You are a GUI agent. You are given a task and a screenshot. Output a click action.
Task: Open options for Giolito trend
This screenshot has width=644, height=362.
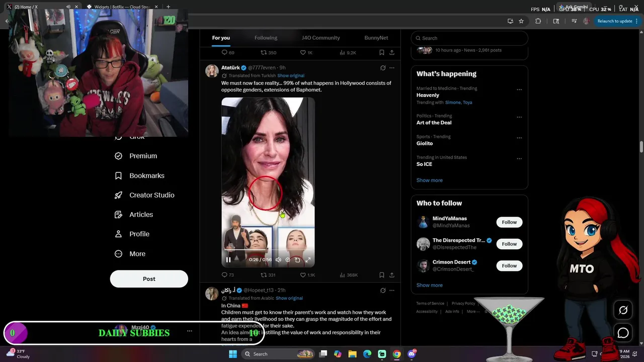click(x=519, y=138)
